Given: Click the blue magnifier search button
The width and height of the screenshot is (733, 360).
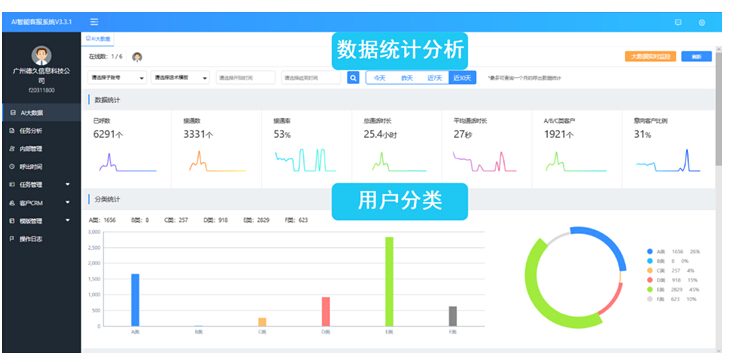Looking at the screenshot, I should (353, 78).
